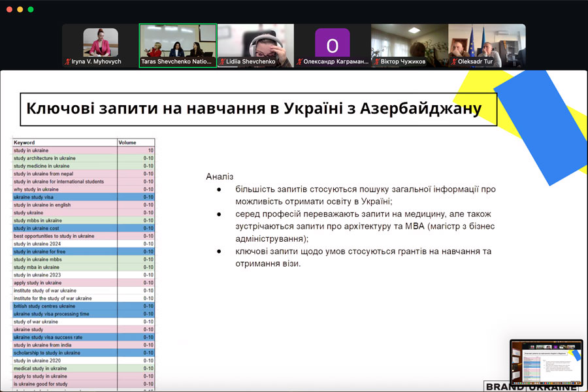This screenshot has width=588, height=392.
Task: Select Iryna V. Myhovych participant video tile
Action: tap(100, 45)
